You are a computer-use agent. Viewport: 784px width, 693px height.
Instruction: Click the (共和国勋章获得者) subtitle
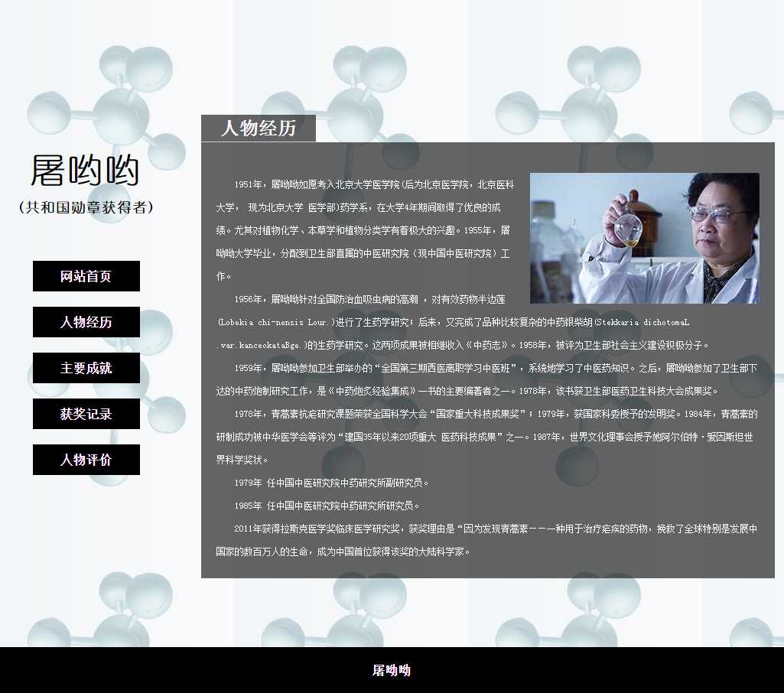pos(86,207)
